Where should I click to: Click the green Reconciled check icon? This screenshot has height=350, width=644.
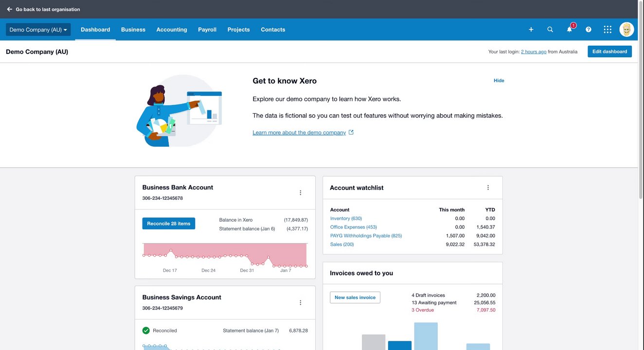(146, 331)
